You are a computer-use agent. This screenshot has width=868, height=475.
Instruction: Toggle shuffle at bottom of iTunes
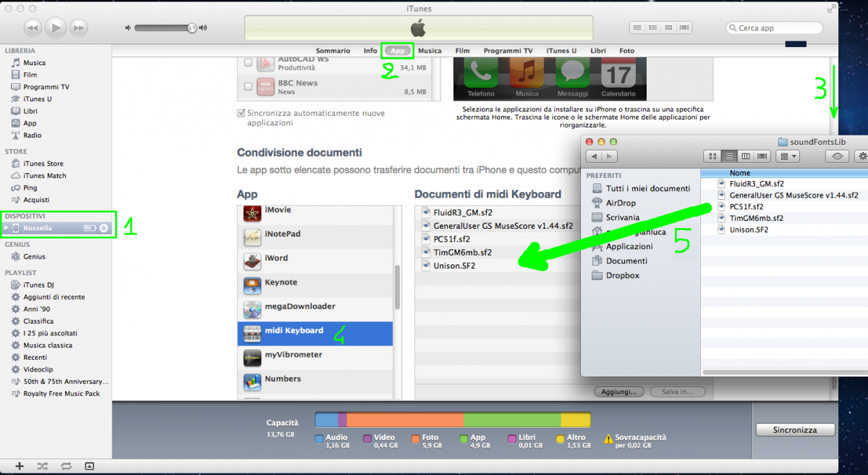pos(43,466)
